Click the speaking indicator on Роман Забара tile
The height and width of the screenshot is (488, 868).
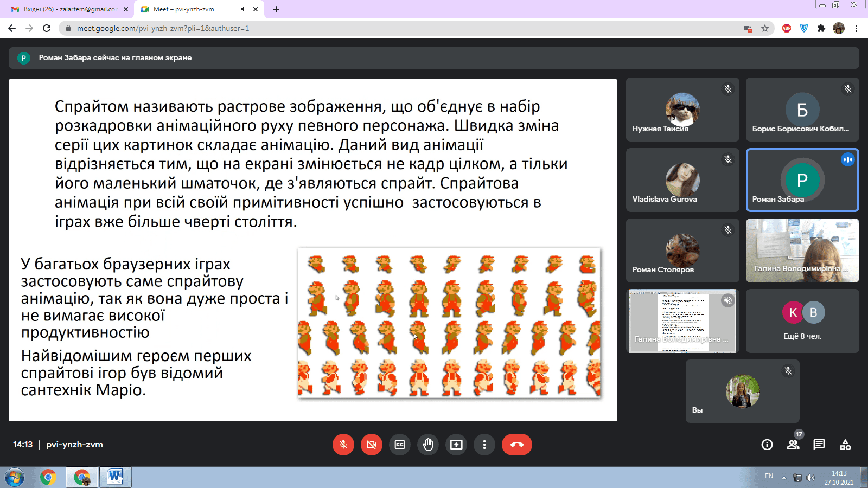[x=848, y=159]
